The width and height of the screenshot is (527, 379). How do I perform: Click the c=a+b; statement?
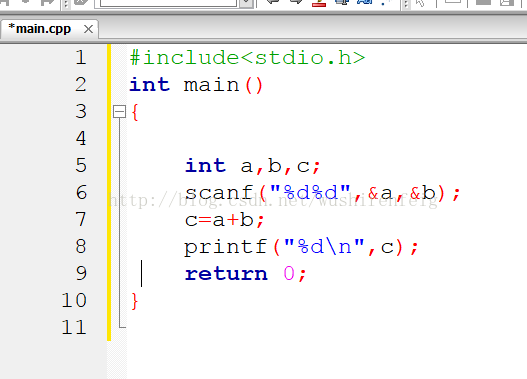coord(225,220)
